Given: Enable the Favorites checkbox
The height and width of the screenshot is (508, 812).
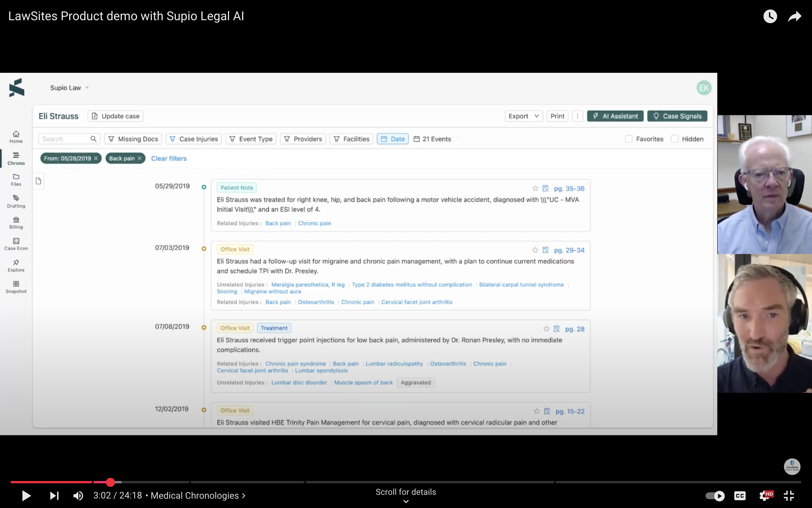Looking at the screenshot, I should [x=628, y=139].
